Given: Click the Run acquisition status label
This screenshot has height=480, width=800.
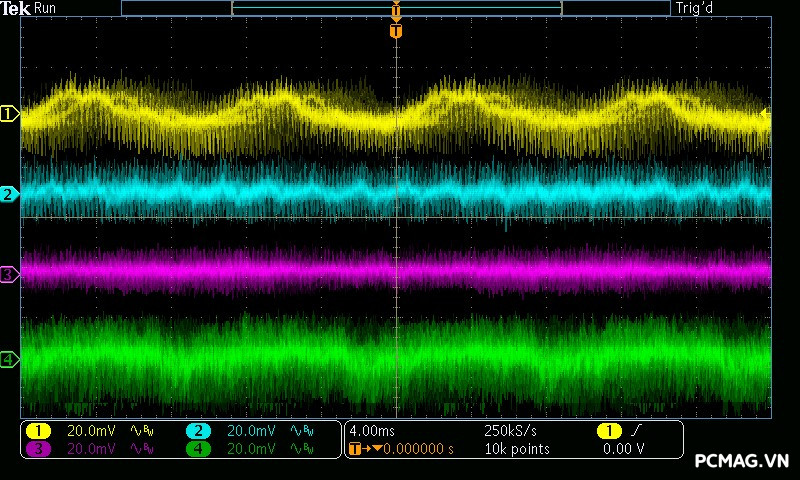Looking at the screenshot, I should pyautogui.click(x=46, y=8).
